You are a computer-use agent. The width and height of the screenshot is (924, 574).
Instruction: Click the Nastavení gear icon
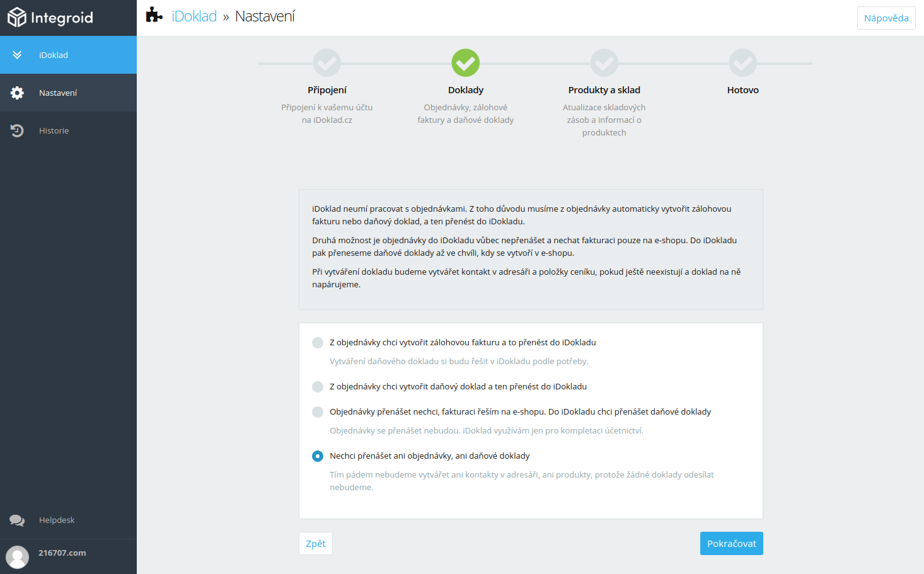17,93
